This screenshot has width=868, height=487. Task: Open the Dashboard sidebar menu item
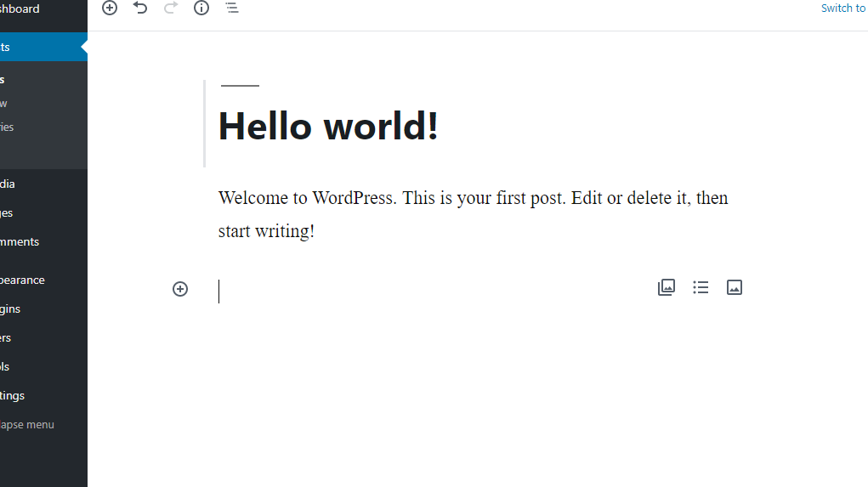(x=20, y=9)
